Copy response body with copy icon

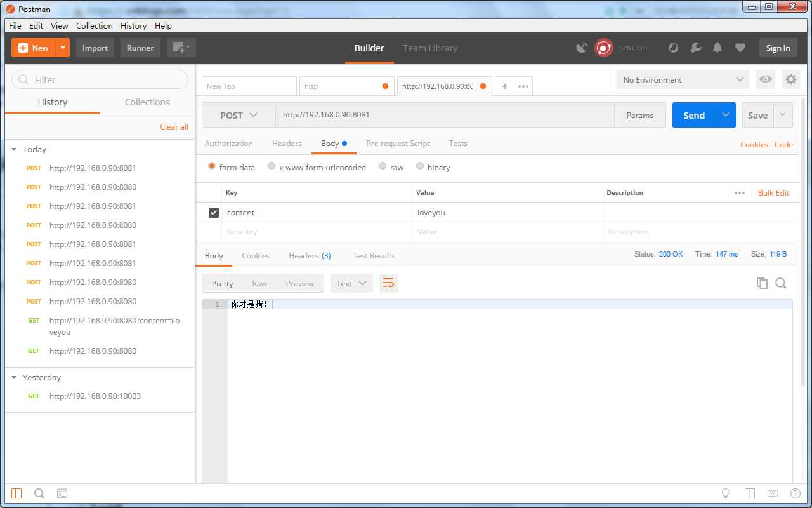pos(762,283)
